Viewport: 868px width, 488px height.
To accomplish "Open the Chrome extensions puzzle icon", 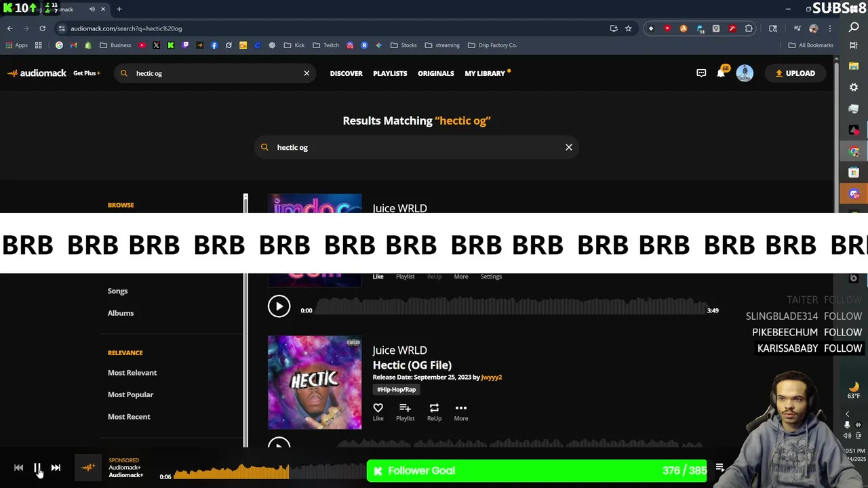I will click(749, 28).
